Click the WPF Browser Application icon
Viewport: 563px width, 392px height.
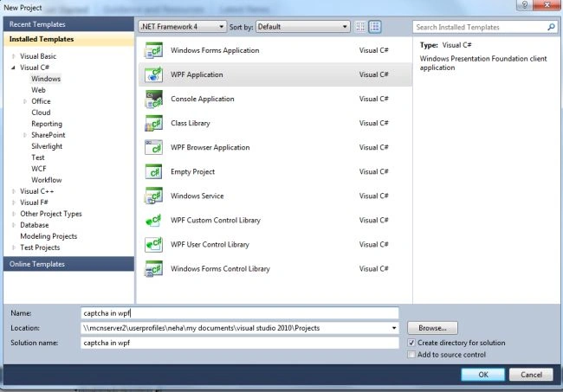tap(153, 147)
